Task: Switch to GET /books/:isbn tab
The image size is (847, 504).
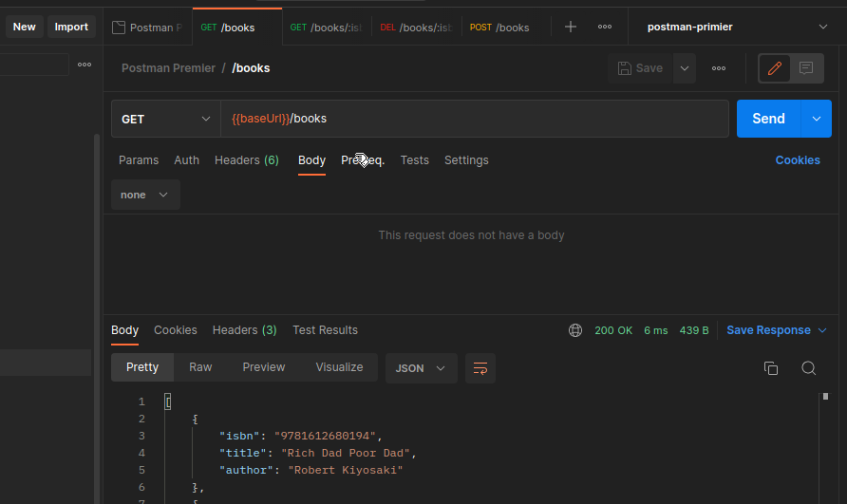Action: [x=327, y=27]
